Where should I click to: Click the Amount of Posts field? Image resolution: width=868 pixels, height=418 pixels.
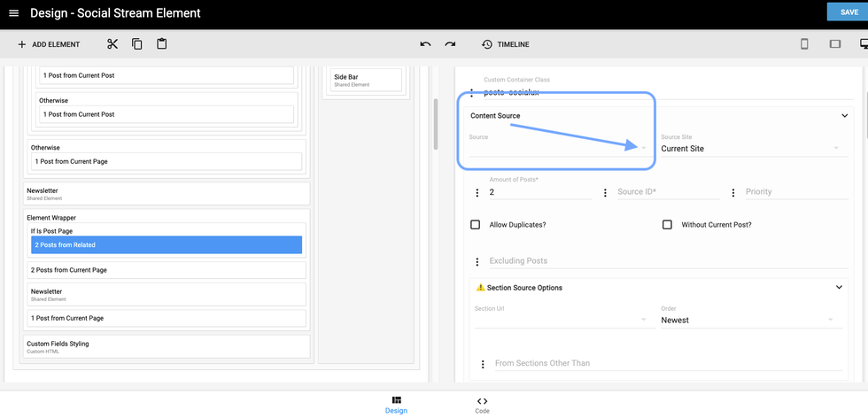point(539,192)
